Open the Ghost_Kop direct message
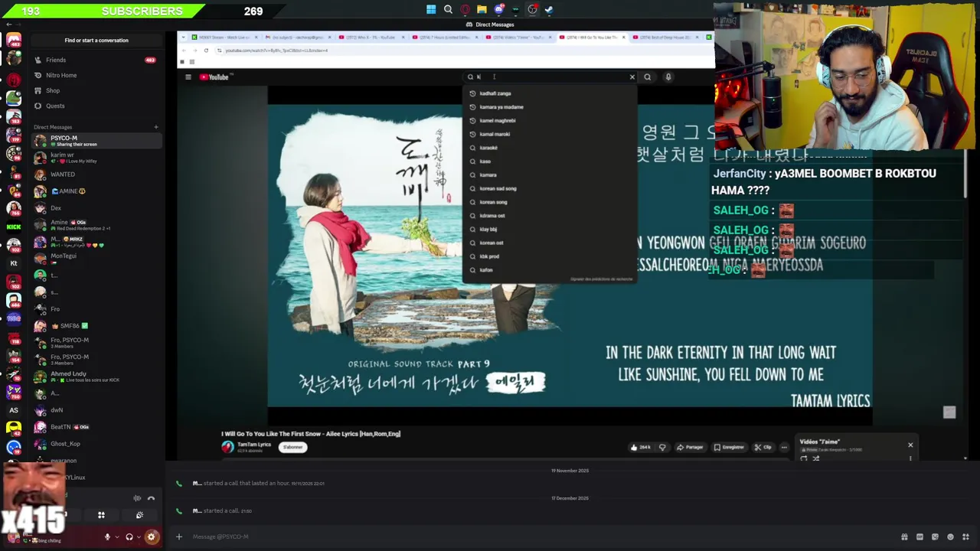The image size is (980, 551). pyautogui.click(x=96, y=443)
